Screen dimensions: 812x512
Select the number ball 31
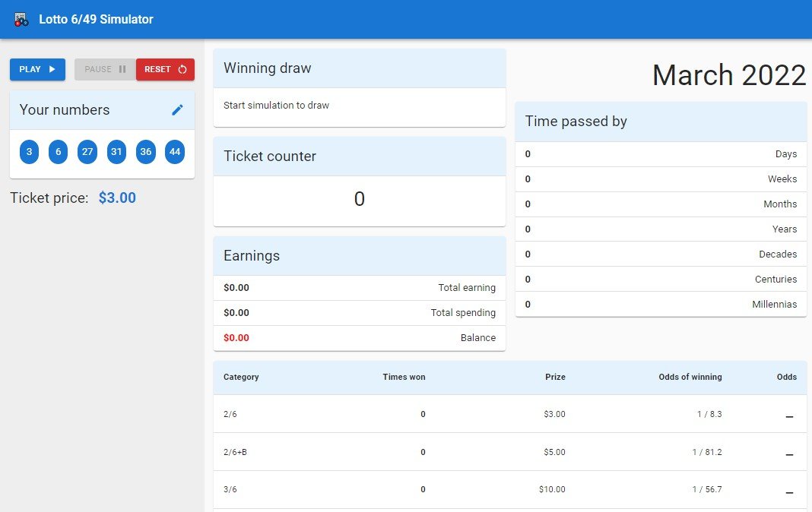116,152
